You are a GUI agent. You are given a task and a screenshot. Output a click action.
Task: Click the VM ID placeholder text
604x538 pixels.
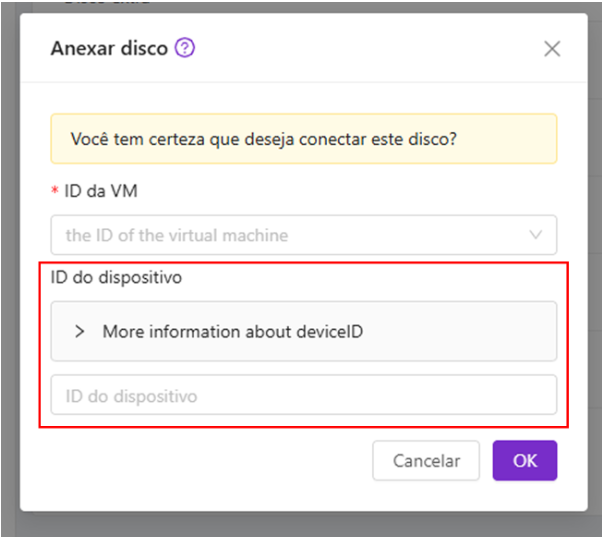(177, 235)
